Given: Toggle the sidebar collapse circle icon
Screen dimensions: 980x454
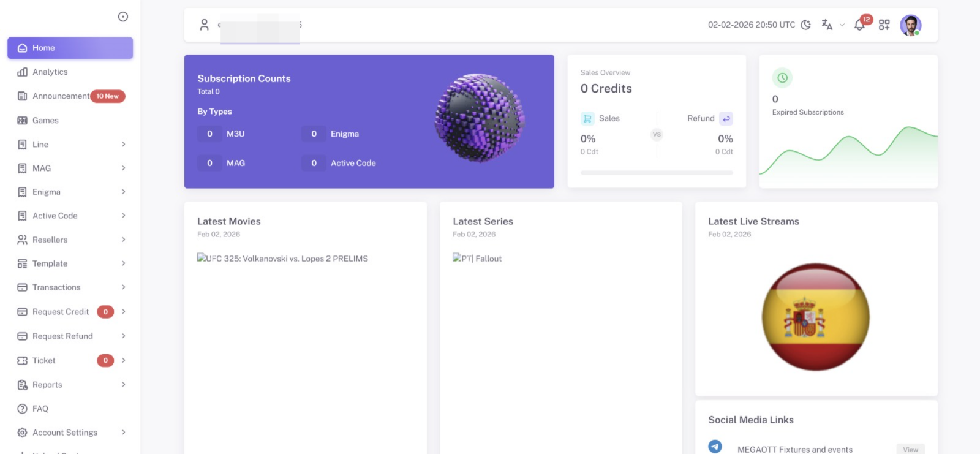Looking at the screenshot, I should coord(123,17).
